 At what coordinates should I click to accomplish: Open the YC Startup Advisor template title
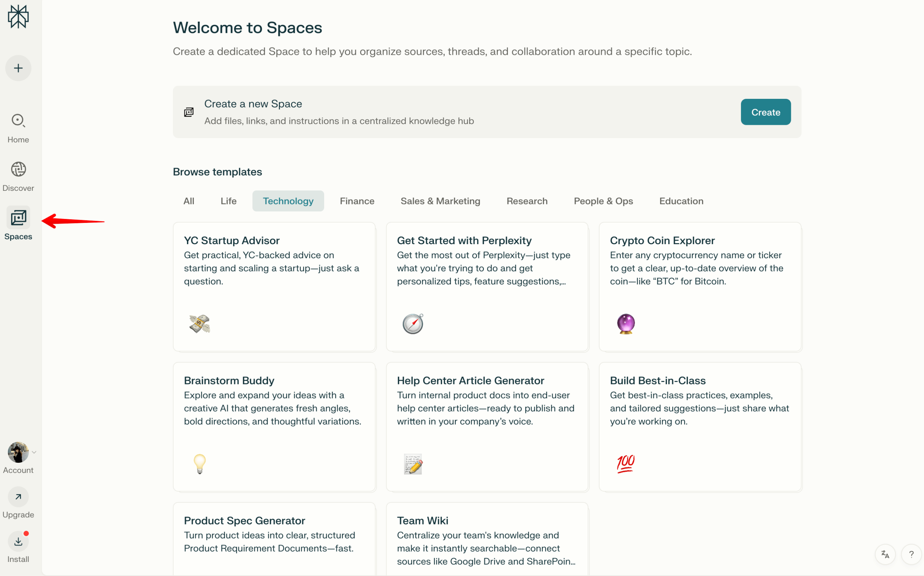(232, 240)
